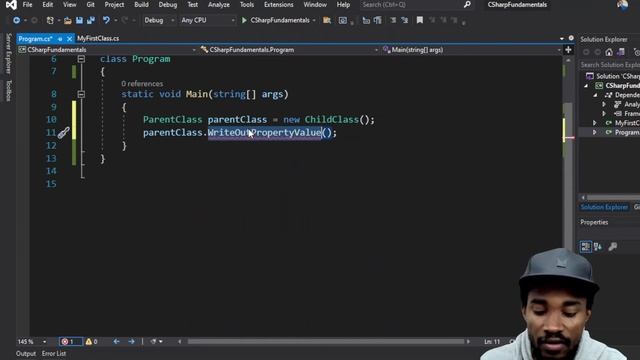Open the Debug configuration dropdown
The width and height of the screenshot is (640, 360).
point(159,20)
